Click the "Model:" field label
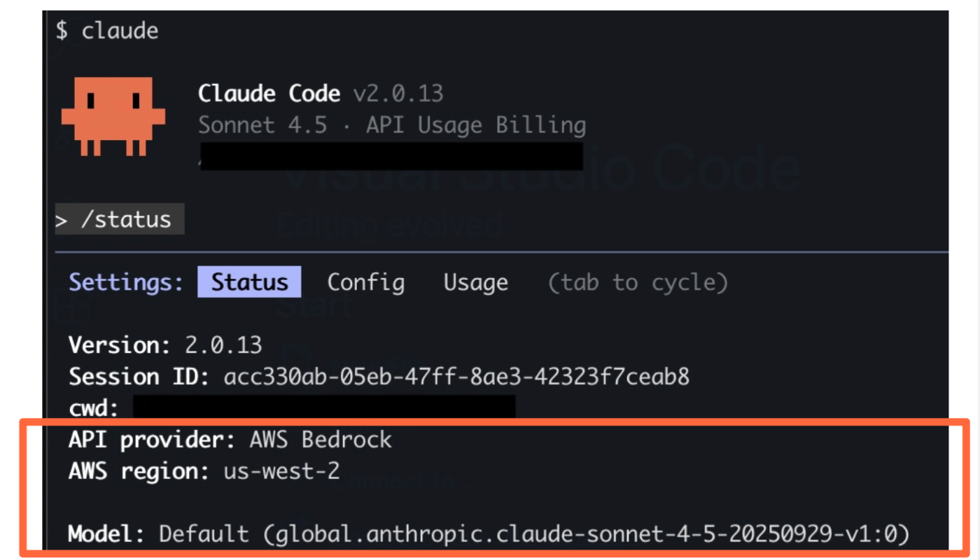The width and height of the screenshot is (980, 560). pyautogui.click(x=106, y=535)
